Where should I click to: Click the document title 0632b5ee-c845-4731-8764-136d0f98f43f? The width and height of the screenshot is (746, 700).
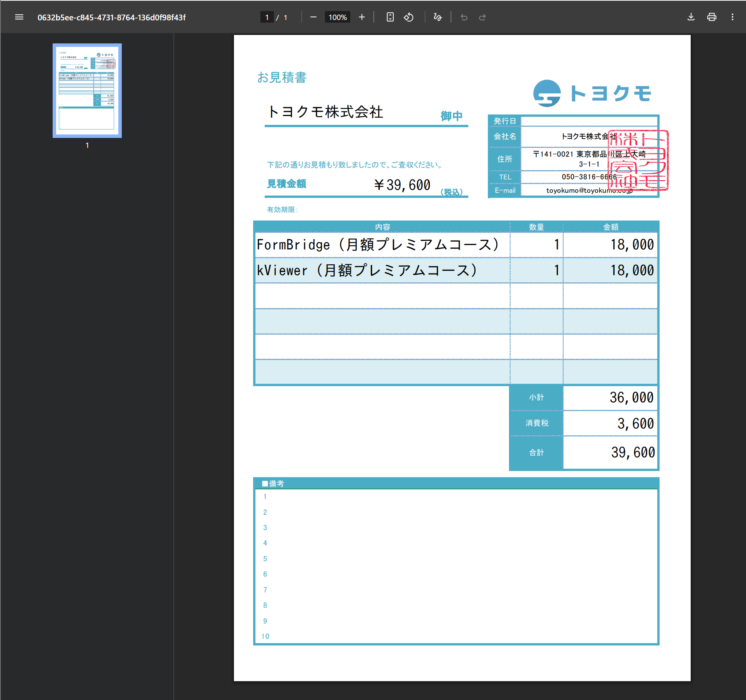point(111,17)
